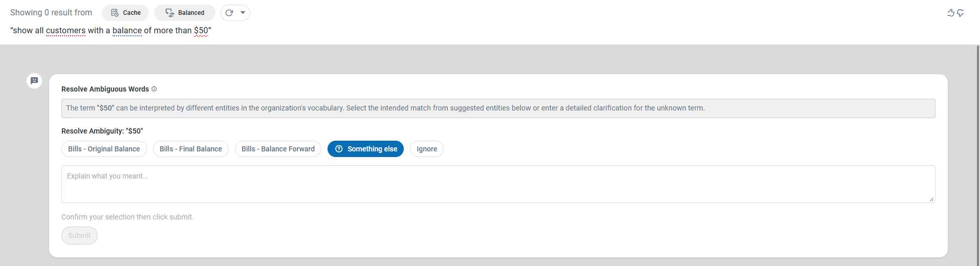The image size is (980, 266).
Task: Click the underlined word balance in query
Action: pos(127,31)
